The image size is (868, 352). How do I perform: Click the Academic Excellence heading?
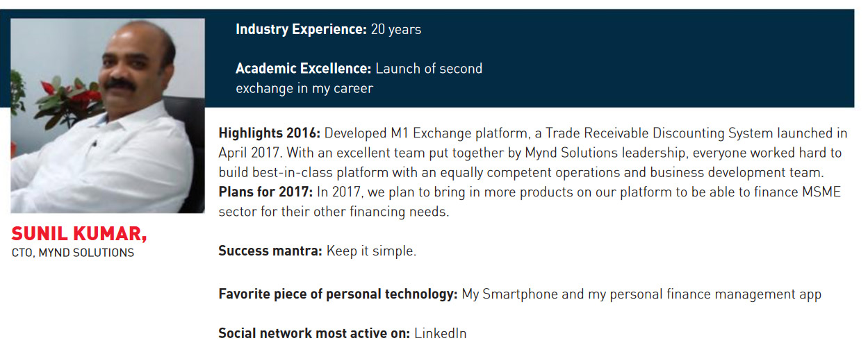click(x=304, y=69)
